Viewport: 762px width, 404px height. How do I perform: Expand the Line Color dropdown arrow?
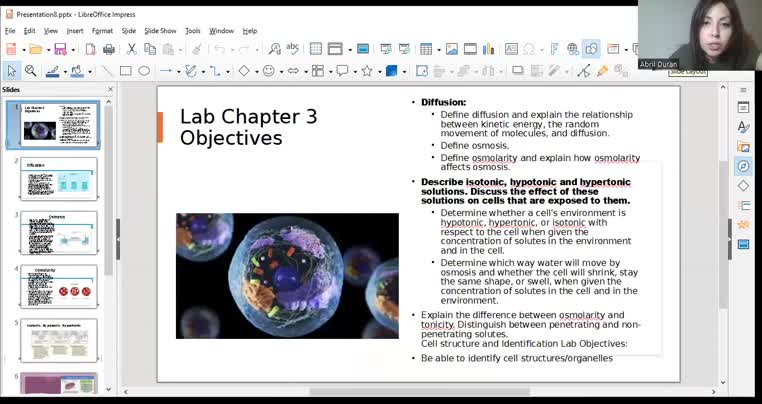click(65, 72)
